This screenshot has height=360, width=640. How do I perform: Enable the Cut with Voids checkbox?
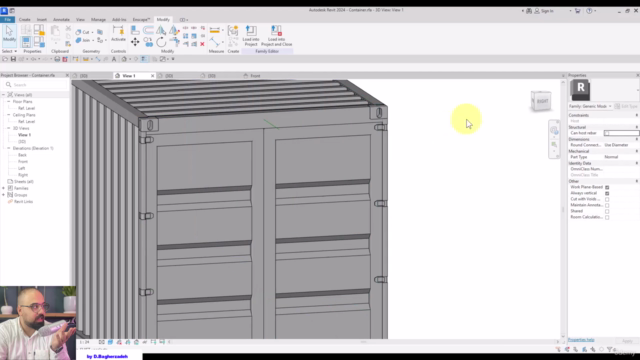pos(607,199)
